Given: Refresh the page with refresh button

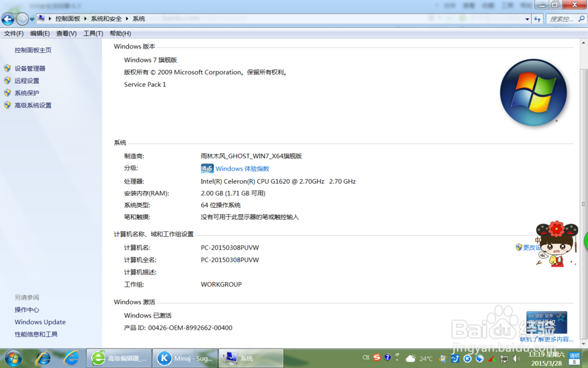Looking at the screenshot, I should click(x=537, y=19).
